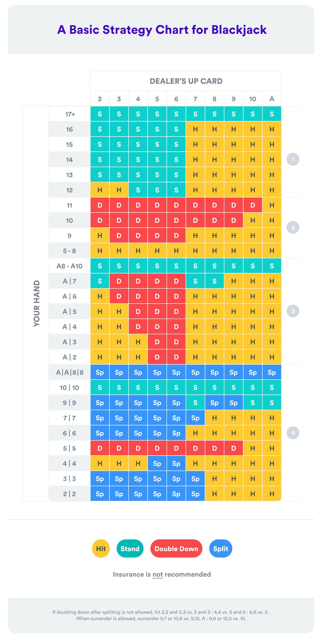Screen dimensions: 322x644
Task: Click the yellow Hit legend pill
Action: (101, 549)
